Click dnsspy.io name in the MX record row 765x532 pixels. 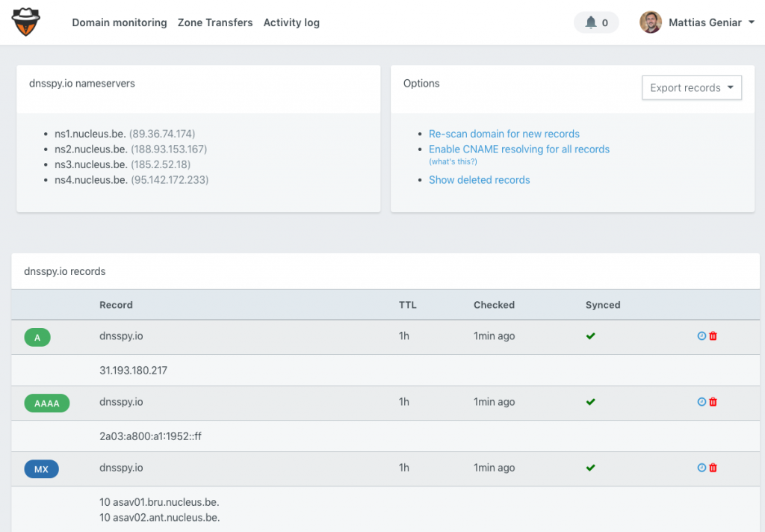(121, 468)
